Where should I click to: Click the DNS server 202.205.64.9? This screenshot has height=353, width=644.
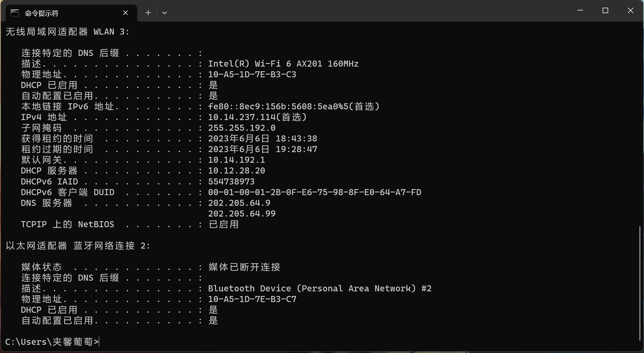[x=239, y=203]
